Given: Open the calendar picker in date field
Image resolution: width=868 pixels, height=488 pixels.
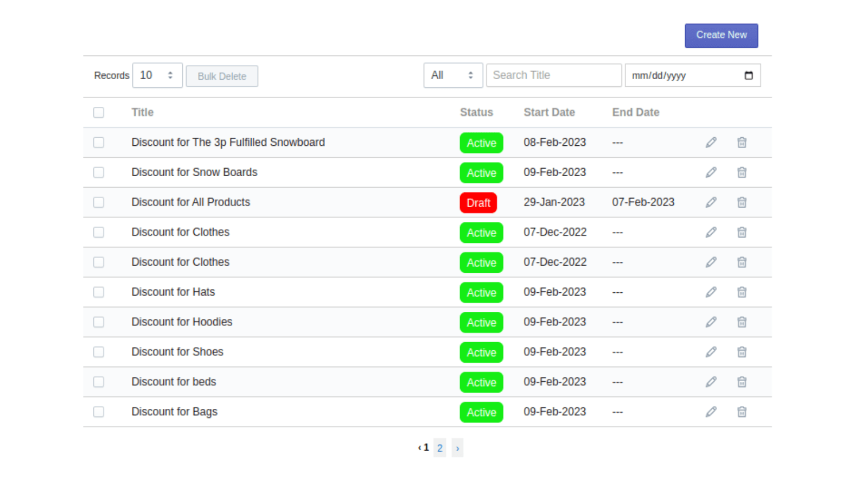Looking at the screenshot, I should tap(749, 75).
